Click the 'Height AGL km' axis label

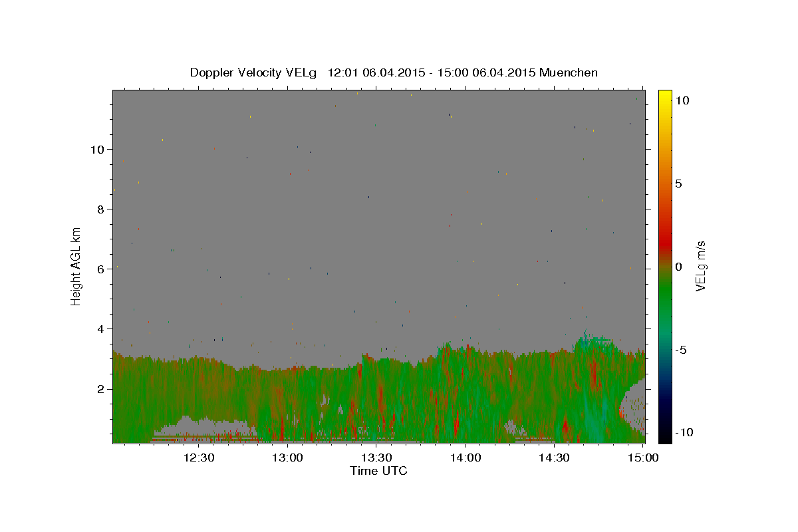coord(76,265)
